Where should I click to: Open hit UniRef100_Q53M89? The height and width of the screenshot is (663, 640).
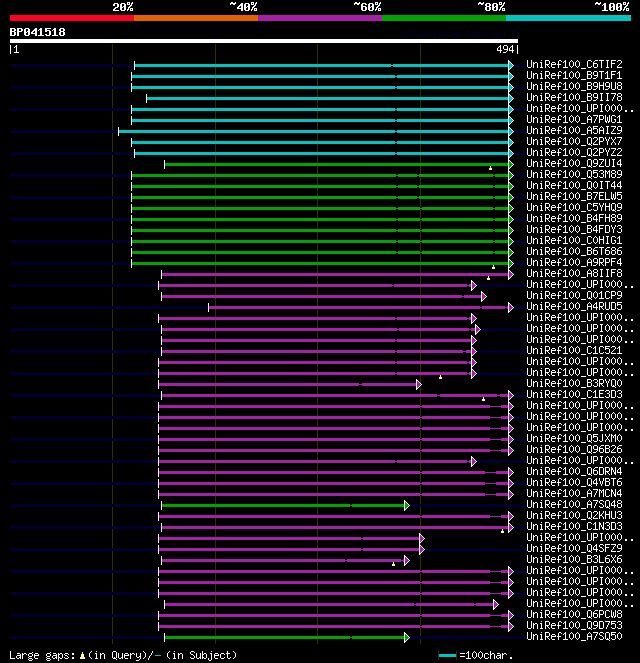tap(574, 174)
